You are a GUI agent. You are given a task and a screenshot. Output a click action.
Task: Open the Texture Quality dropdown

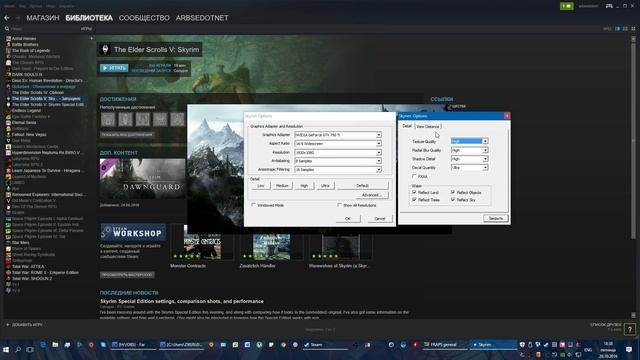pyautogui.click(x=469, y=141)
